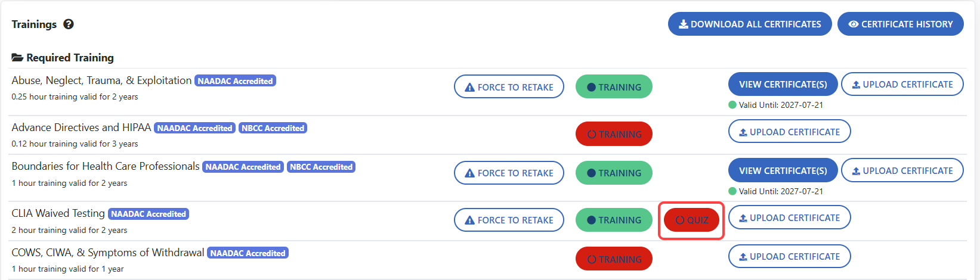Open the Abuse, Neglect, Trauma green Training button
Image resolution: width=980 pixels, height=280 pixels.
pos(614,87)
